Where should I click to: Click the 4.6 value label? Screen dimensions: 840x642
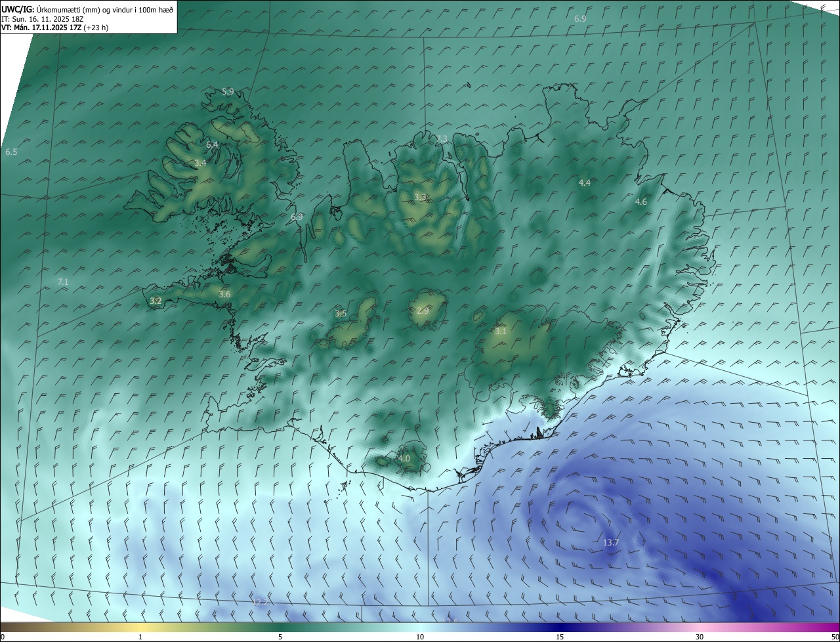click(641, 202)
